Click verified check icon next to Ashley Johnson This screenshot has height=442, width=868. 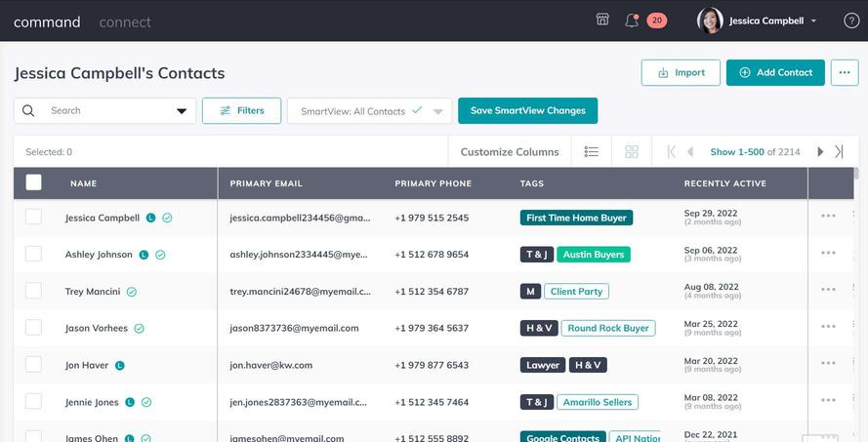[160, 255]
